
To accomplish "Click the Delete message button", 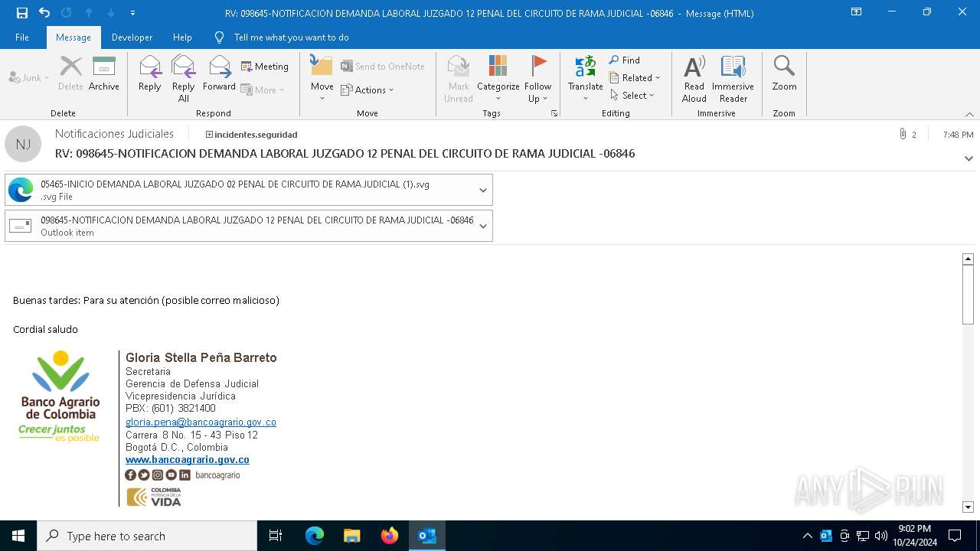I will tap(70, 73).
